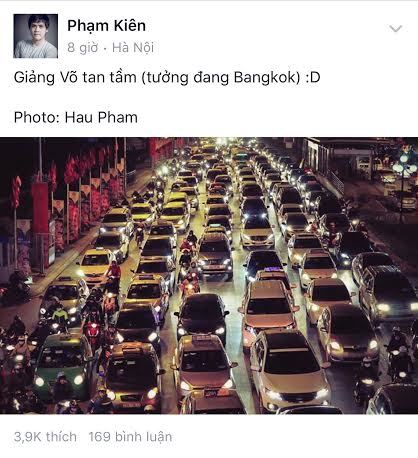Click the :D emoticon in the caption
The height and width of the screenshot is (458, 418).
tap(313, 78)
